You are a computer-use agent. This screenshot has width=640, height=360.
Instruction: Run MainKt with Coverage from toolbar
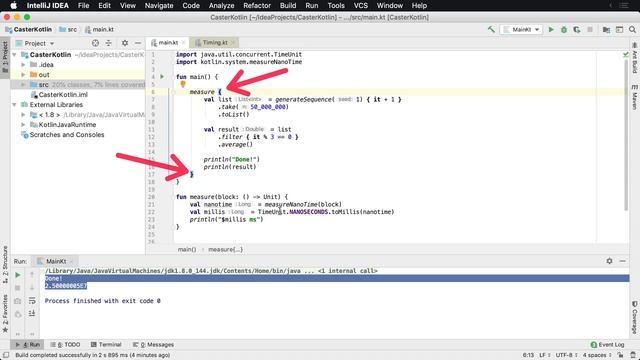[x=576, y=29]
